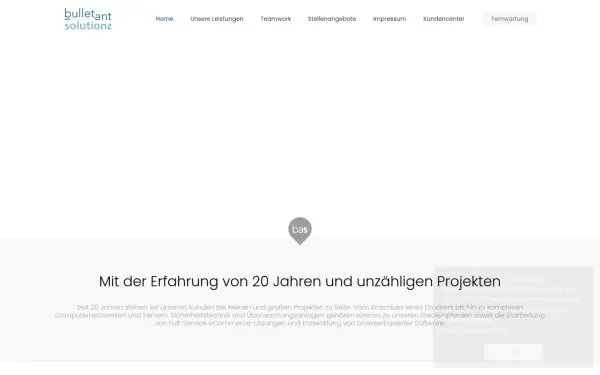Open the Kundencenter page

tap(443, 19)
